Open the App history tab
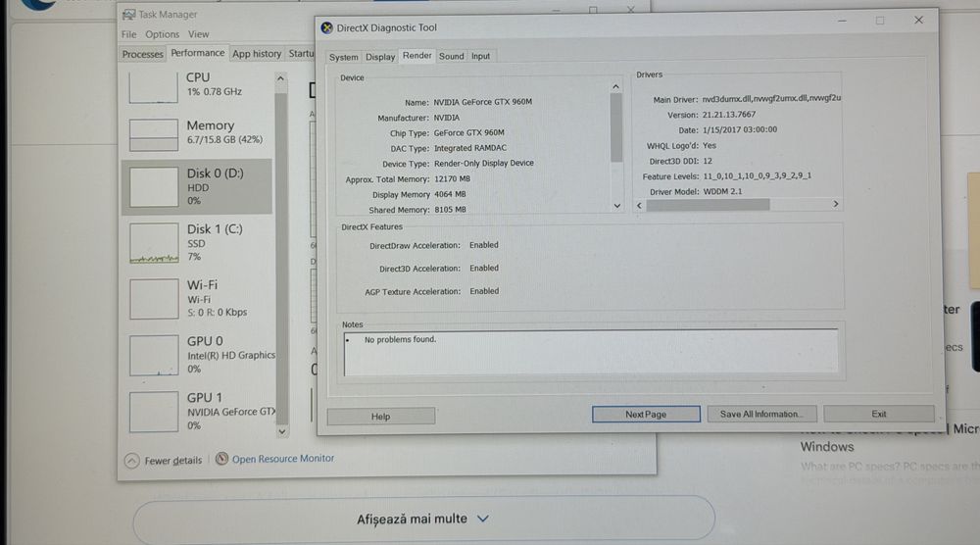Image resolution: width=980 pixels, height=545 pixels. [256, 54]
